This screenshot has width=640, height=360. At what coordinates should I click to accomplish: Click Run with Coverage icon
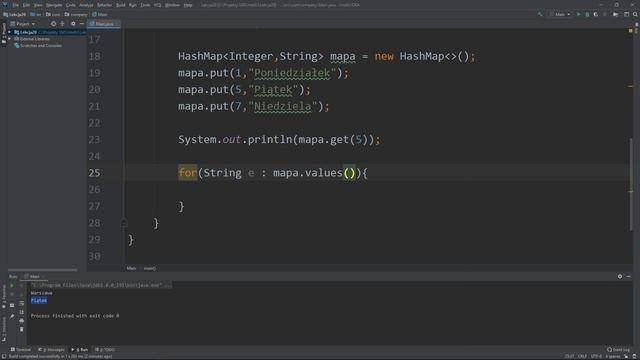click(x=596, y=14)
